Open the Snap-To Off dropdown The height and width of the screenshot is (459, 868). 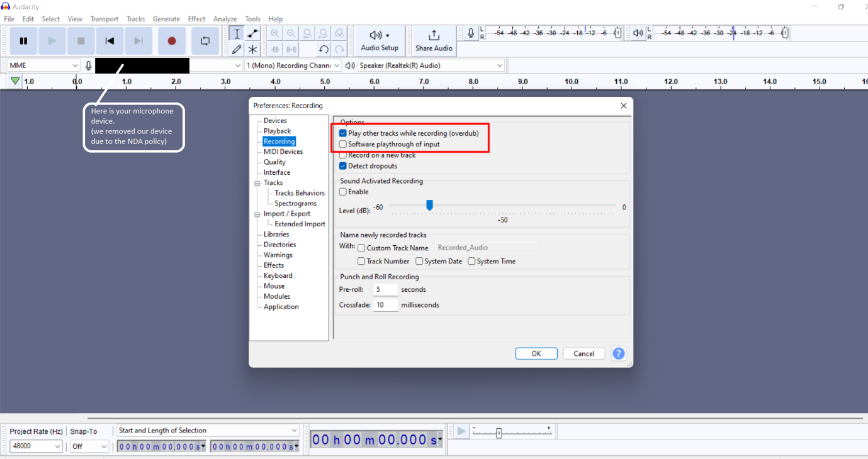[x=89, y=446]
